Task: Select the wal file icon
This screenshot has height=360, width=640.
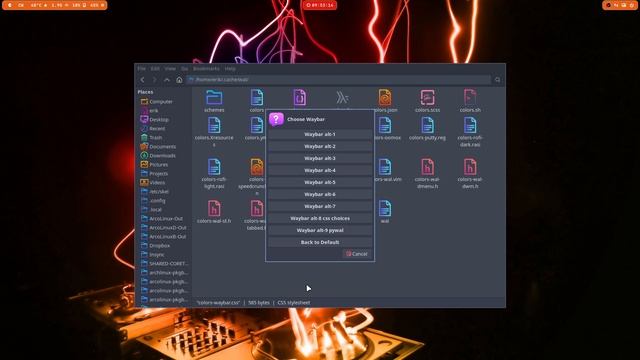Action: coord(384,209)
